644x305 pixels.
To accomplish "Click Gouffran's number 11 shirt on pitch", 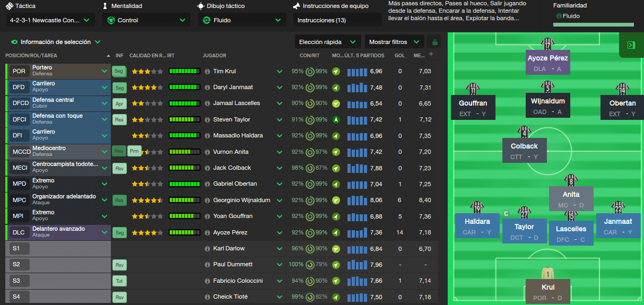I will click(473, 89).
